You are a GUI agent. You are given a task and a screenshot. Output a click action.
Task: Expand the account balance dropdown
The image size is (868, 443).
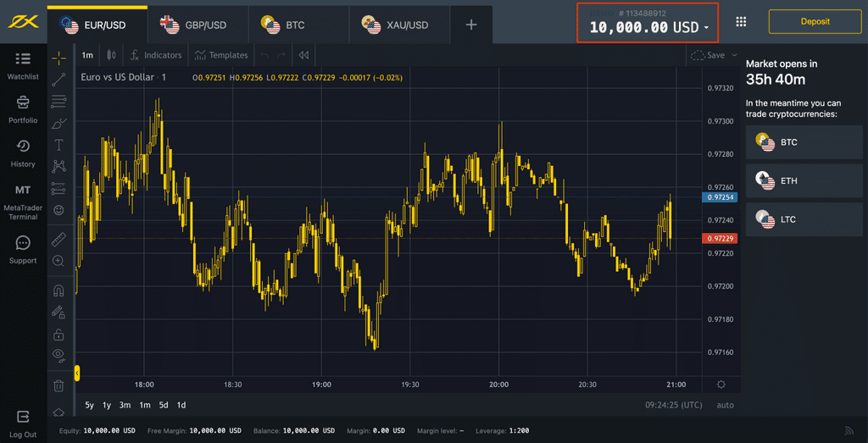point(706,28)
